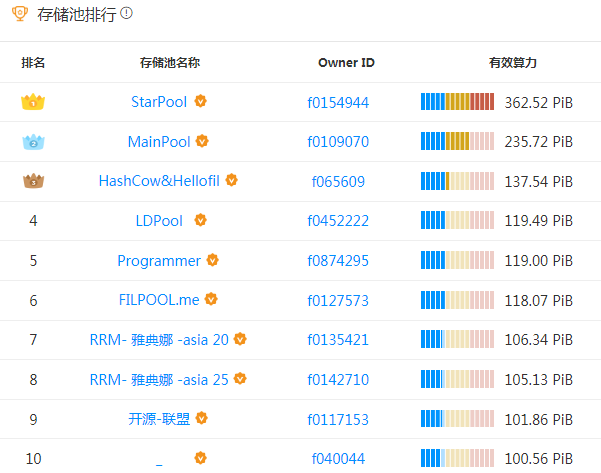This screenshot has height=473, width=601.
Task: Click rank number 7
Action: point(33,340)
